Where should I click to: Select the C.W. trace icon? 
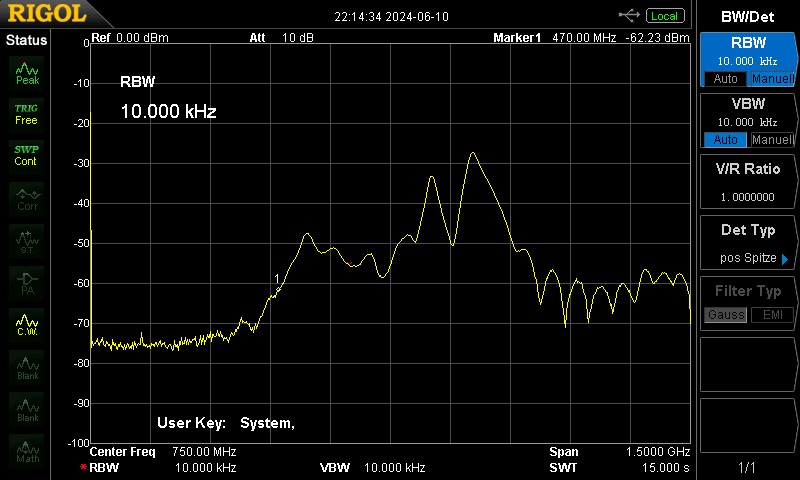tap(27, 325)
